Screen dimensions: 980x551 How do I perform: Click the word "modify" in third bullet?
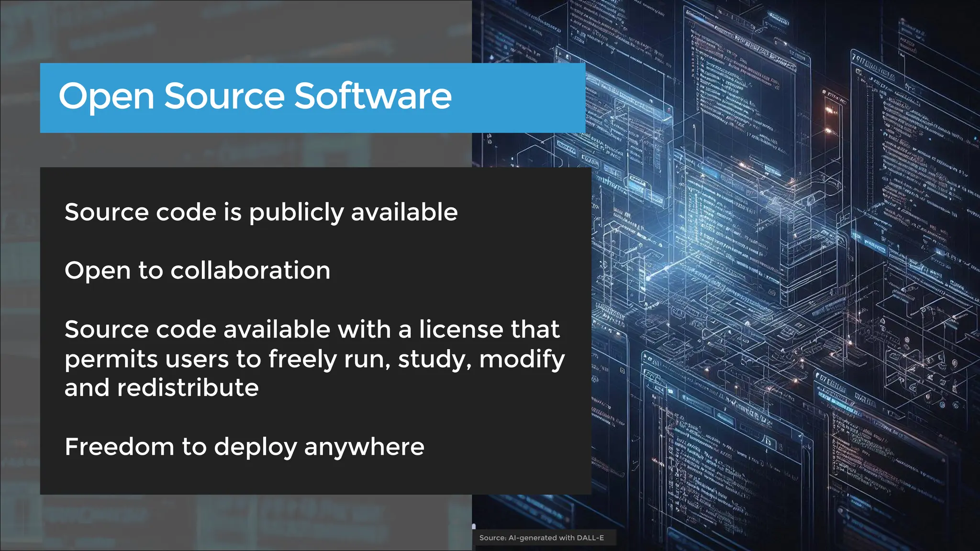click(522, 359)
